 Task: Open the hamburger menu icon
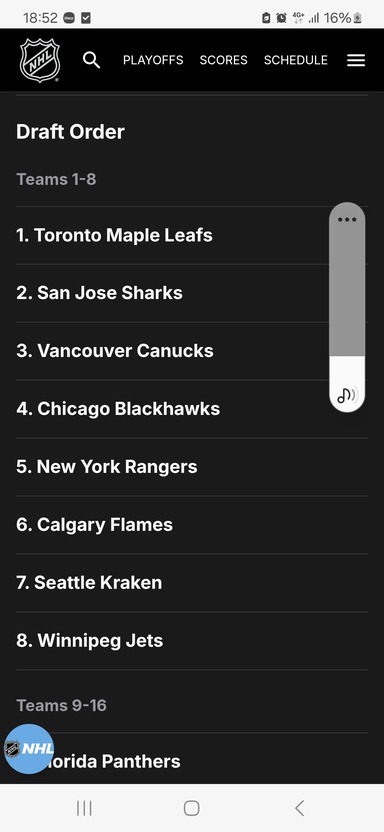pos(356,60)
